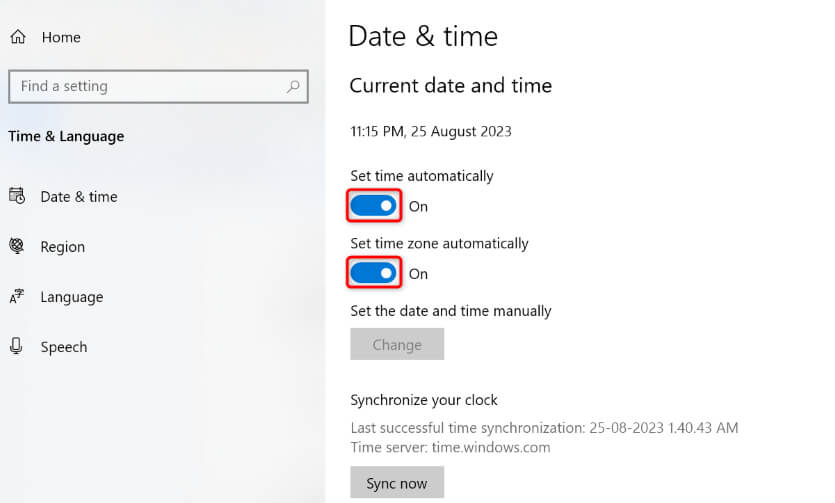
Task: Click the Time & Language section heading
Action: tap(66, 136)
